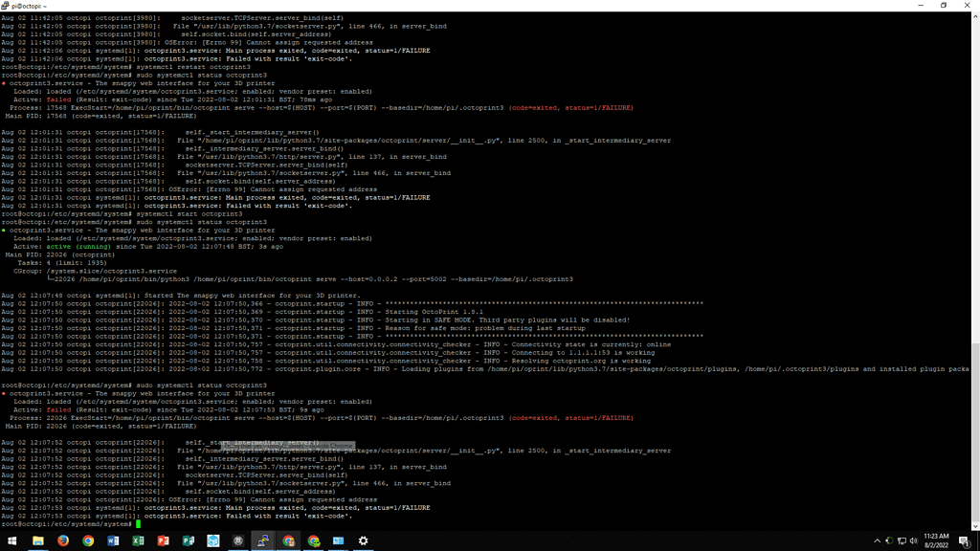Click the terminal scrollbar thumb
980x551 pixels.
pos(974,434)
